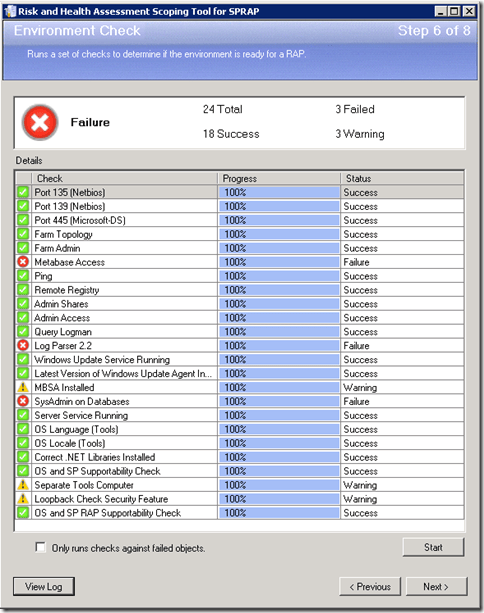Click the green check icon for Query Logman
Viewport: 484px width, 613px height.
click(x=23, y=332)
